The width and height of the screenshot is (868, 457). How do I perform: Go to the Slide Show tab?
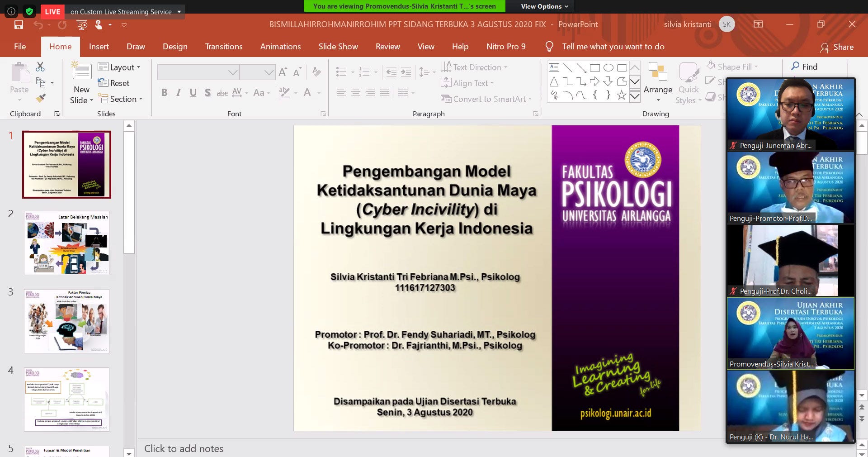point(338,47)
